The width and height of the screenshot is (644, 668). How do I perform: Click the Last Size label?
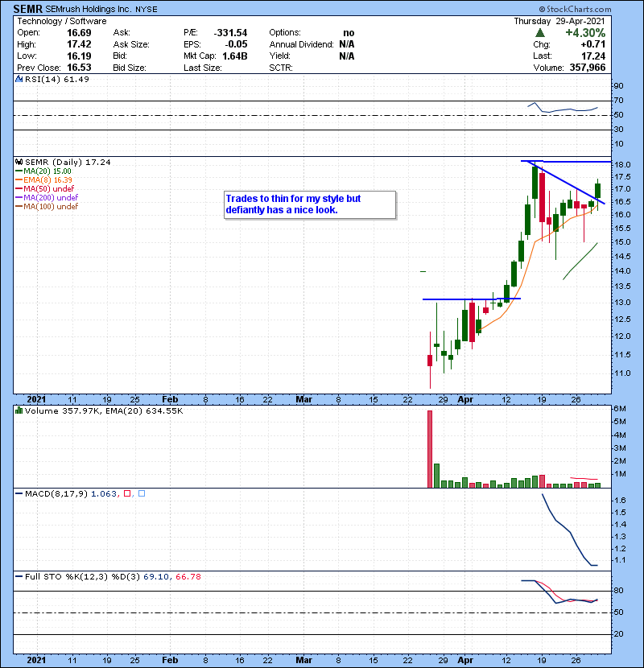202,68
